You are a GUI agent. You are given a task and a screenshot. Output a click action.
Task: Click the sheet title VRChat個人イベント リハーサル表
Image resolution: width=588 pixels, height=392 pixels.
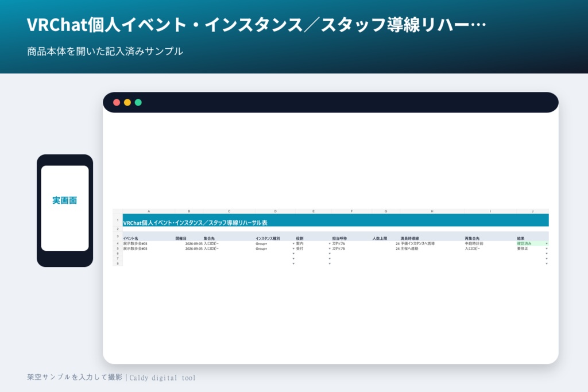(195, 223)
